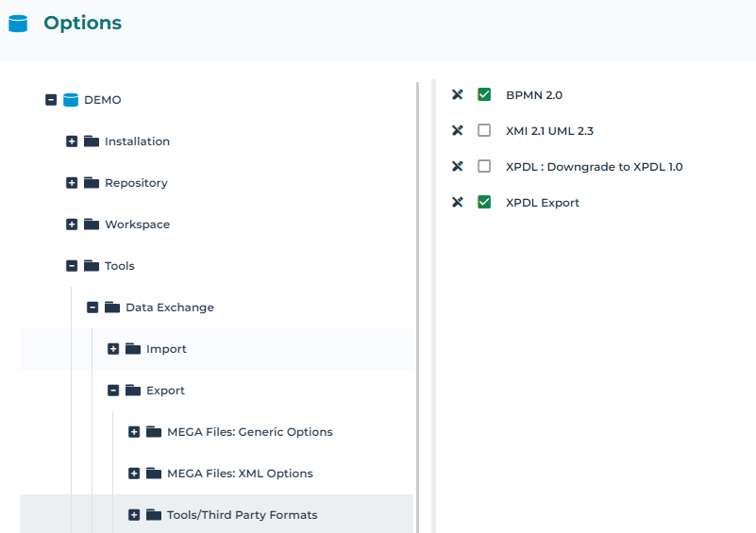This screenshot has width=756, height=533.
Task: Click the DEMO database icon
Action: point(71,100)
